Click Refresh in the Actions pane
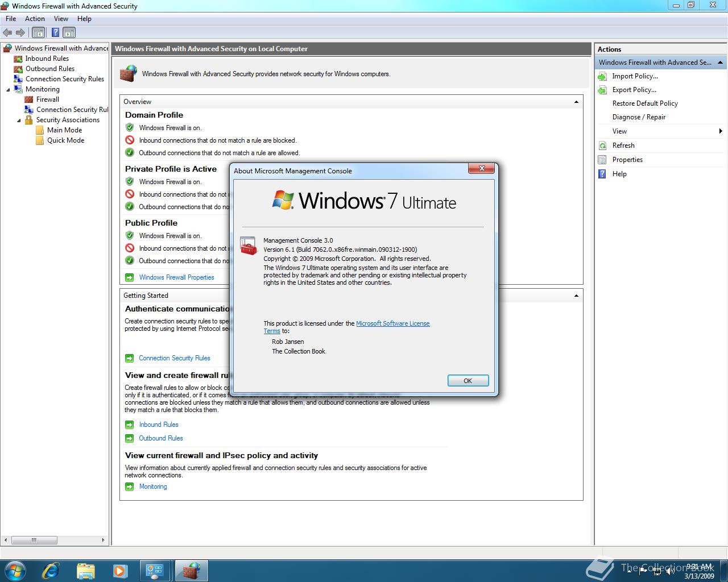The image size is (728, 582). 623,145
